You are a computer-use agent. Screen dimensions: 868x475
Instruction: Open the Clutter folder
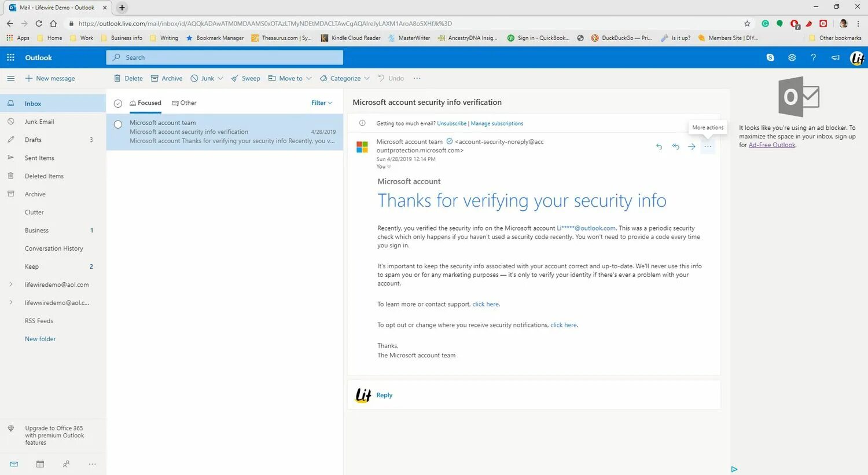click(x=53, y=212)
